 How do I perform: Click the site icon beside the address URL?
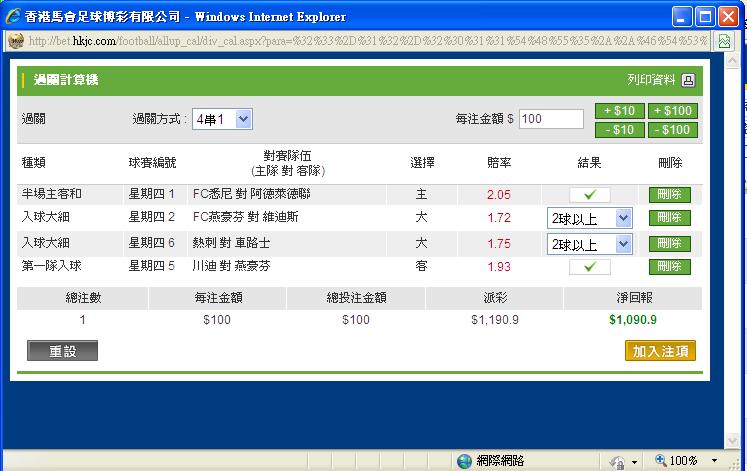[16, 41]
